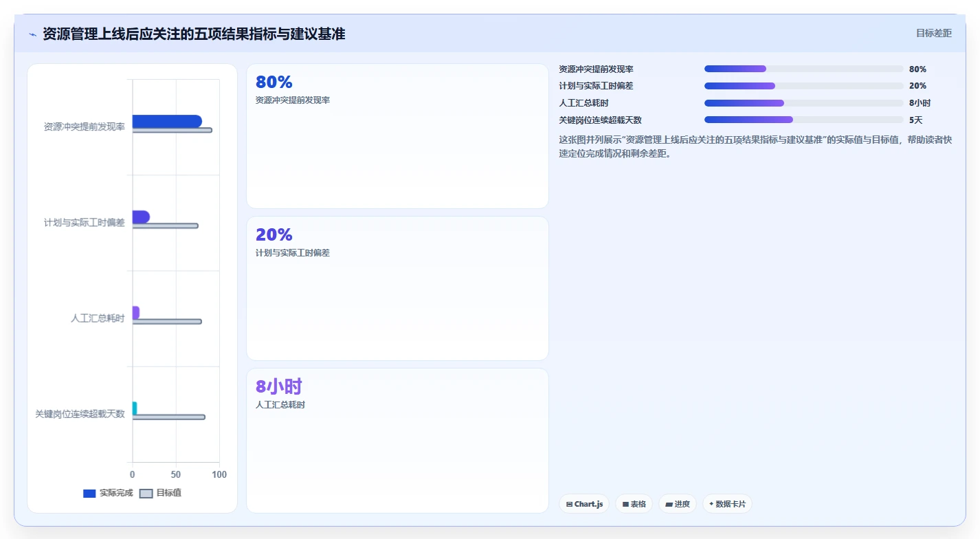Click the blue 资源冲突提前发现率 actual bar
The height and width of the screenshot is (539, 980).
click(167, 121)
